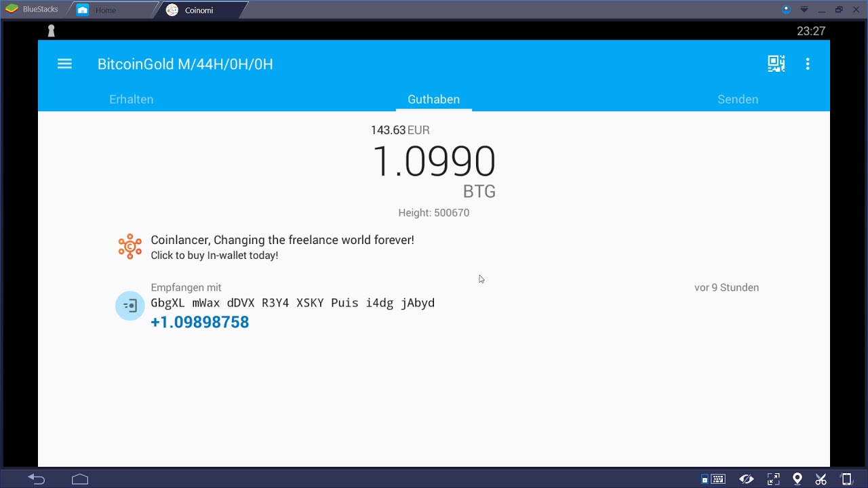The height and width of the screenshot is (488, 868).
Task: Click the scissors screenshot icon
Action: click(821, 479)
